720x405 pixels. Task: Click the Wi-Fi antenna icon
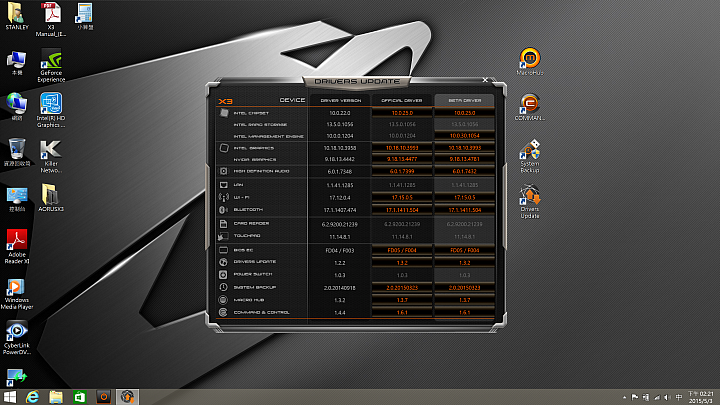tap(224, 197)
